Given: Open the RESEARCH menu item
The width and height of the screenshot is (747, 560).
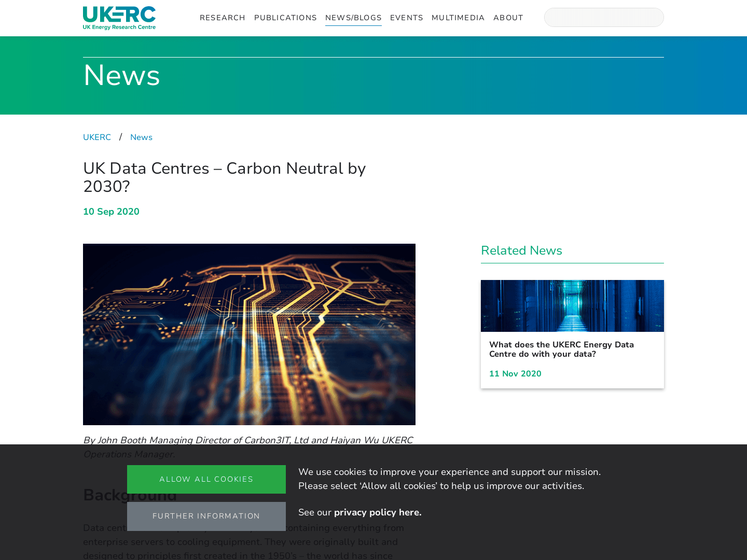Looking at the screenshot, I should click(x=223, y=18).
